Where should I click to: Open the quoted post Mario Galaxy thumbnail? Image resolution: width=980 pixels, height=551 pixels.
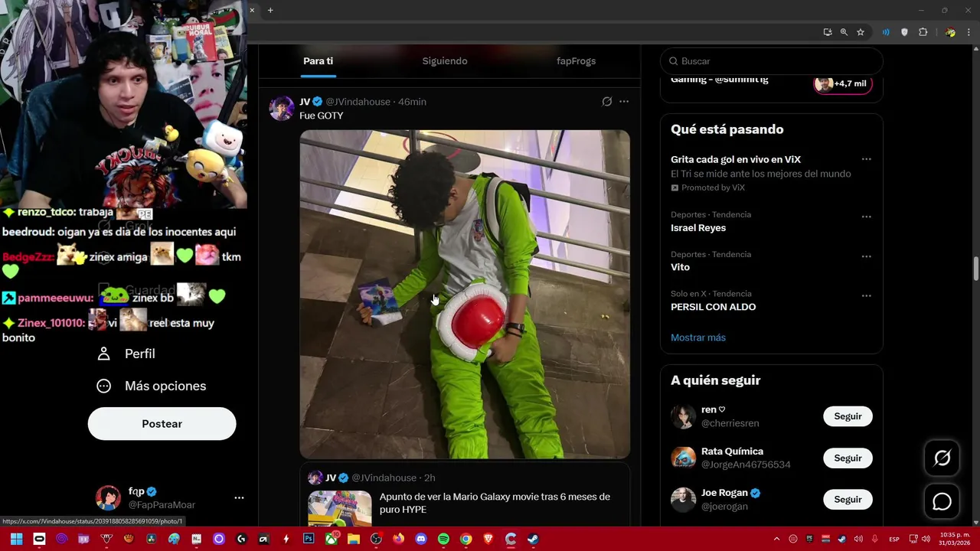pos(339,509)
